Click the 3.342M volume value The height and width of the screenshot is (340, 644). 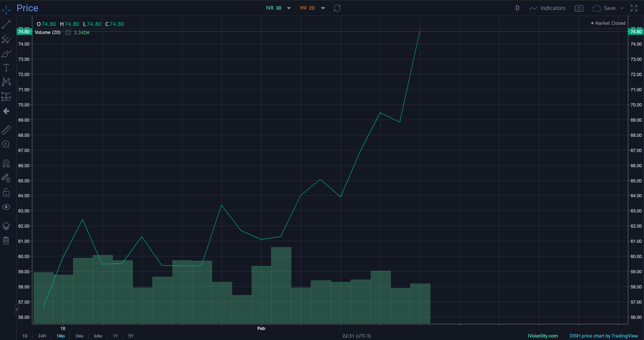tap(81, 32)
